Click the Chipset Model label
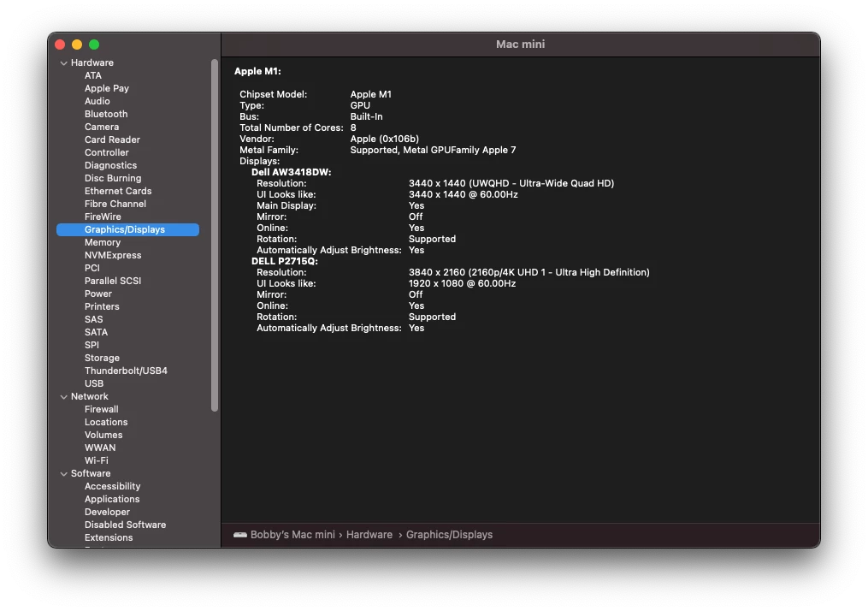The image size is (868, 611). click(273, 94)
